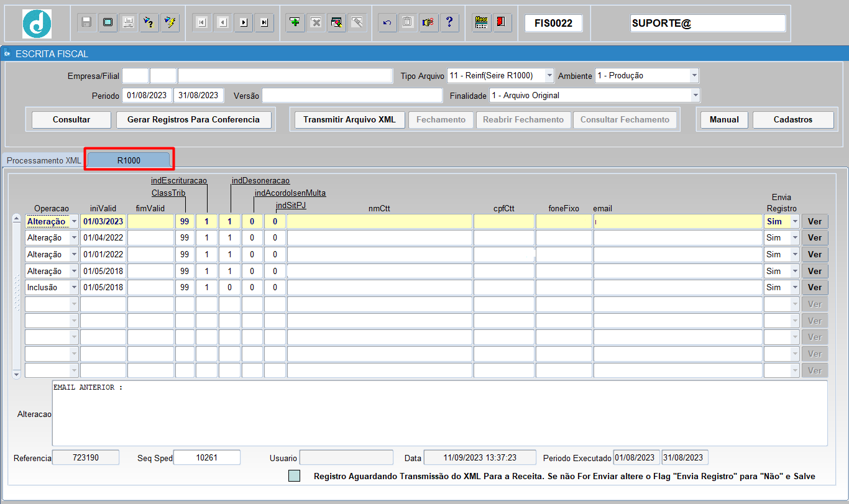
Task: Click the undo arrow toolbar icon
Action: pyautogui.click(x=387, y=23)
